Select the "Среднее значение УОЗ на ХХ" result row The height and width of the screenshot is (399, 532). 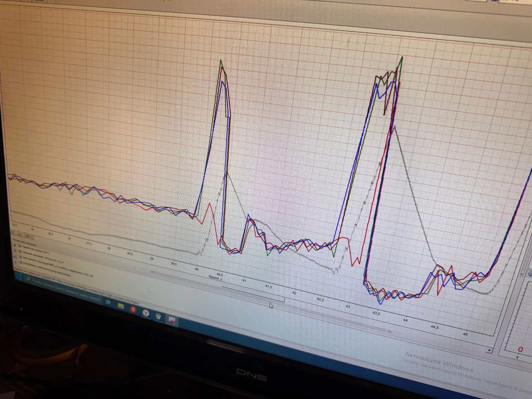point(43,257)
